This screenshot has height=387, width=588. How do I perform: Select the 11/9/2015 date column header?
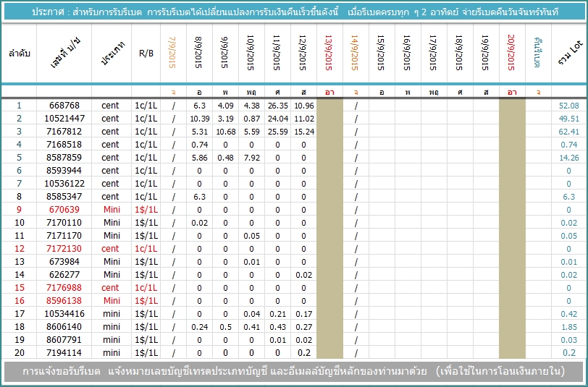[277, 53]
